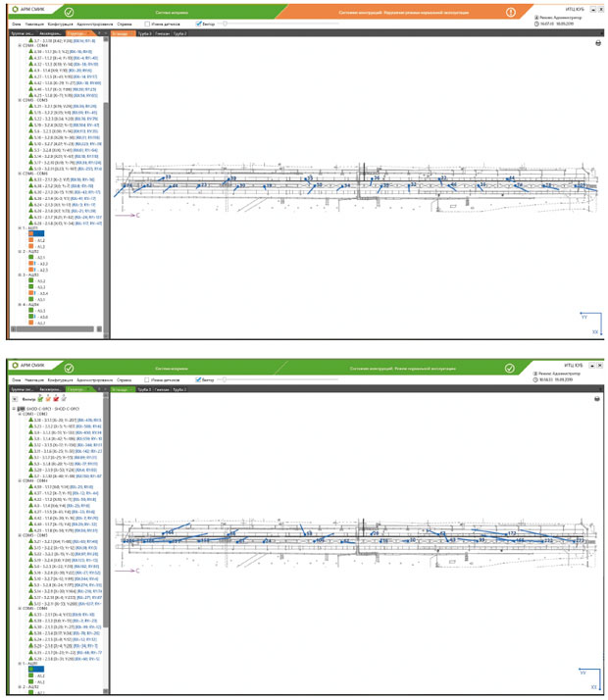Click the right green checkmark status icon, lower window
608x700 pixels.
tap(509, 369)
